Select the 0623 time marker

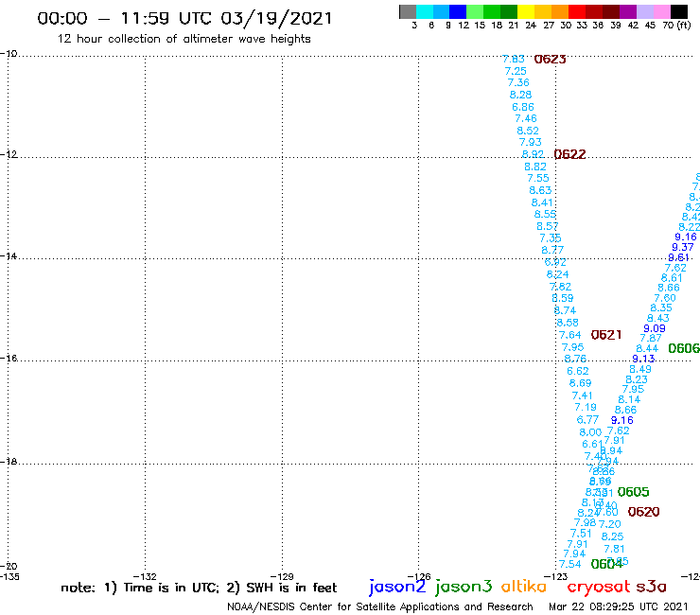(550, 60)
